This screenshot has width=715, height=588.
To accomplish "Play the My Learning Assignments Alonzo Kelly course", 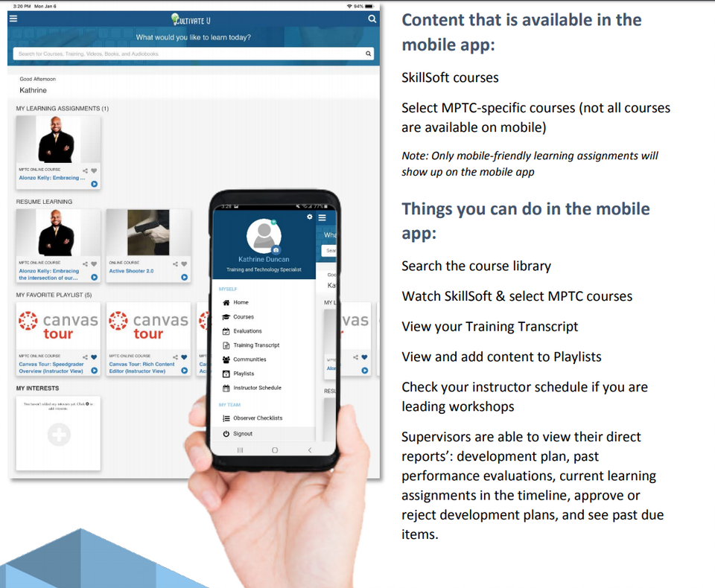I will click(x=95, y=184).
